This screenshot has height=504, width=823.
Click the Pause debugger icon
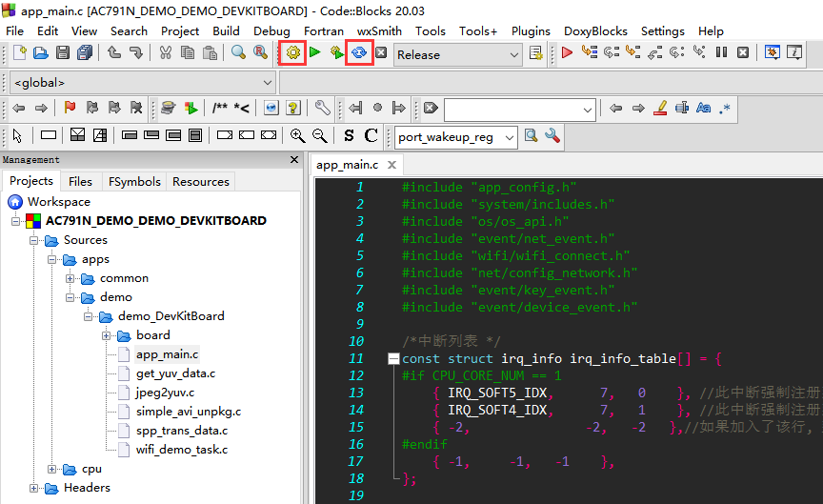pos(722,52)
